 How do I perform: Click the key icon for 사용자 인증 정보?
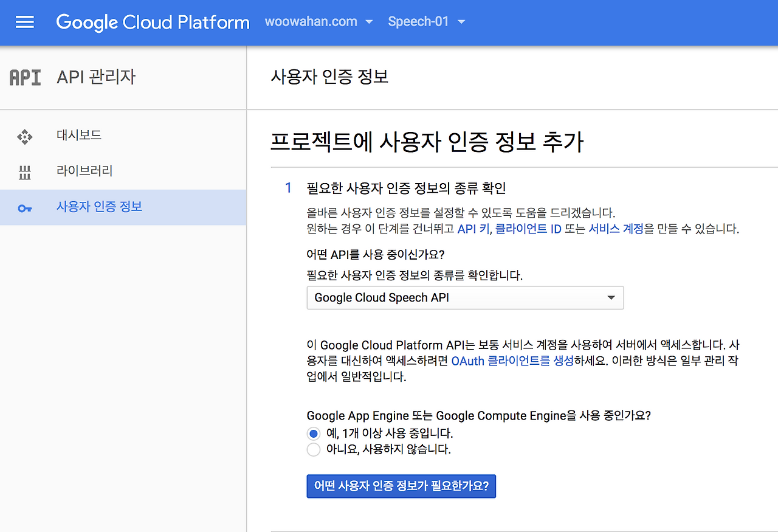(24, 208)
